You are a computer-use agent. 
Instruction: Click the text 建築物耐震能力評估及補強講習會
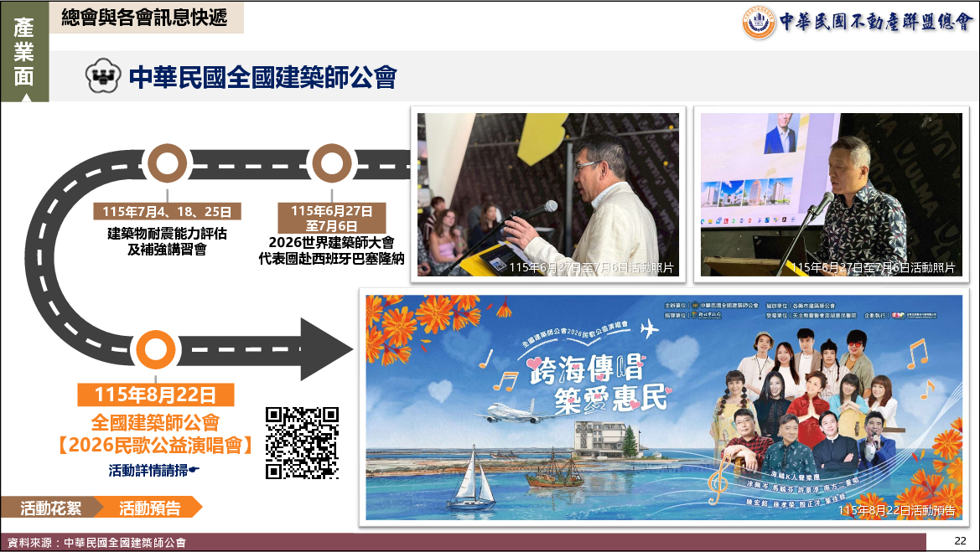[x=167, y=241]
